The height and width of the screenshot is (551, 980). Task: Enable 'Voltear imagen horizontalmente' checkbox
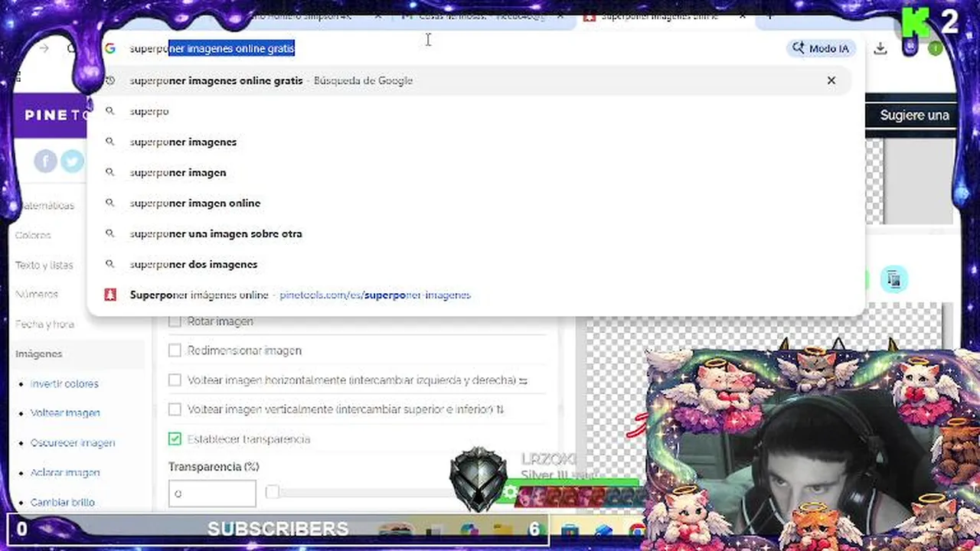pyautogui.click(x=175, y=380)
